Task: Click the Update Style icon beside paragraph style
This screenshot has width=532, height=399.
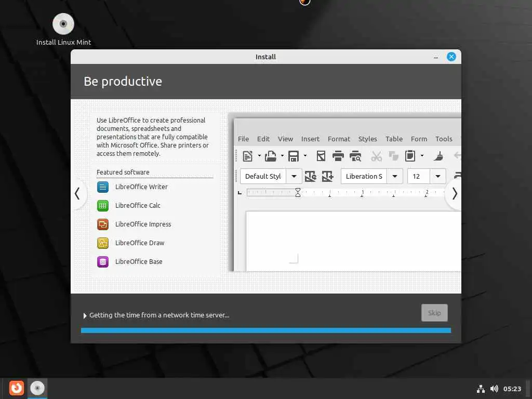Action: (x=311, y=177)
